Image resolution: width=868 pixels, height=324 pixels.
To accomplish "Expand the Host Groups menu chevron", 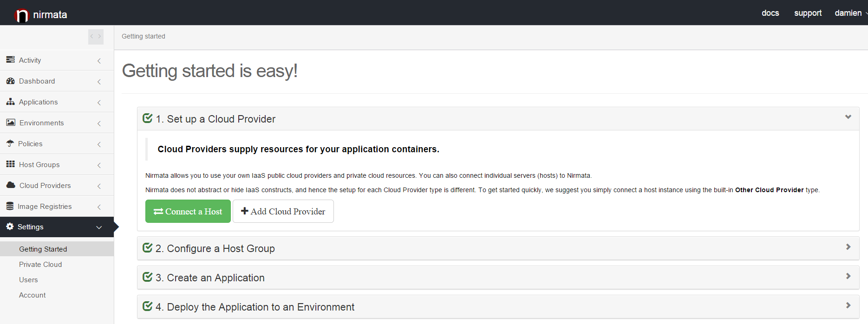I will [99, 165].
